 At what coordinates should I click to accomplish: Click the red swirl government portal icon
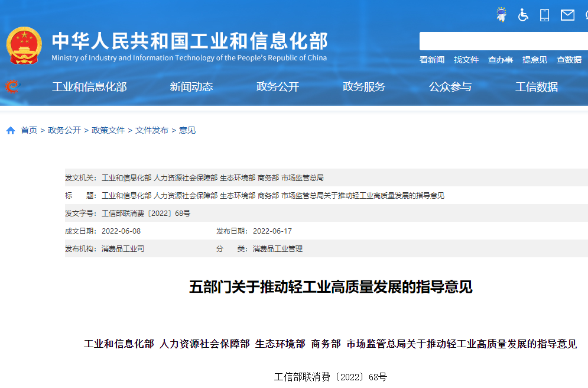point(12,87)
